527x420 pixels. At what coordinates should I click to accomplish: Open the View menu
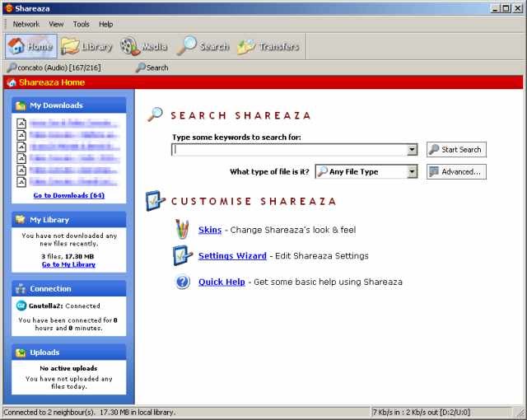click(x=56, y=24)
